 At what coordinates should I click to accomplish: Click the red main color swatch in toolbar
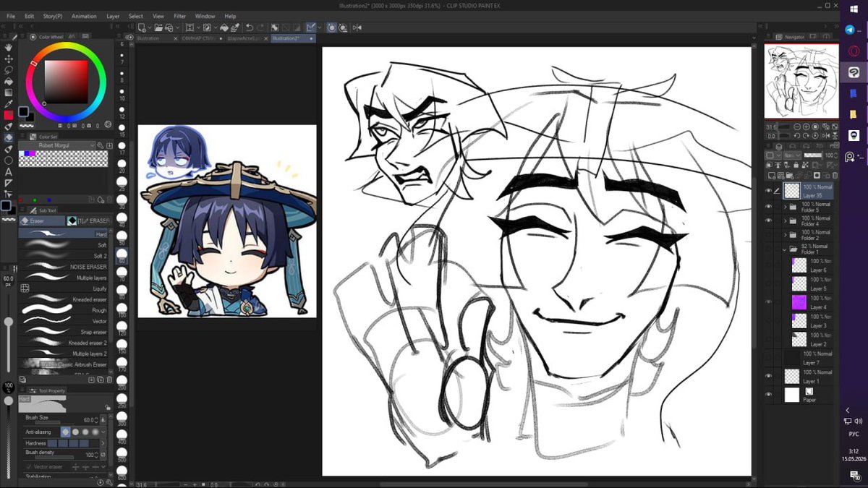tap(9, 115)
